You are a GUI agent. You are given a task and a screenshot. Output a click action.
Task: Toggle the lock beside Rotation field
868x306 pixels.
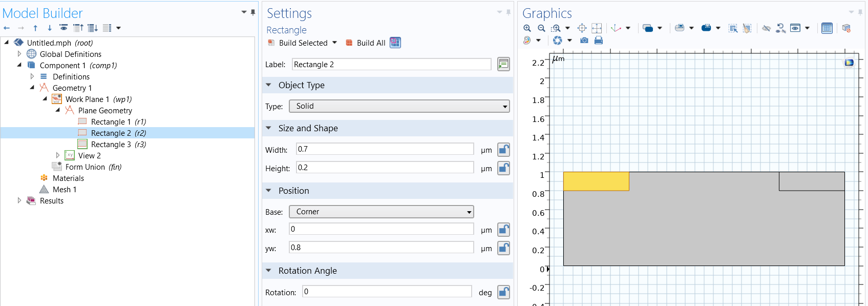pos(503,292)
